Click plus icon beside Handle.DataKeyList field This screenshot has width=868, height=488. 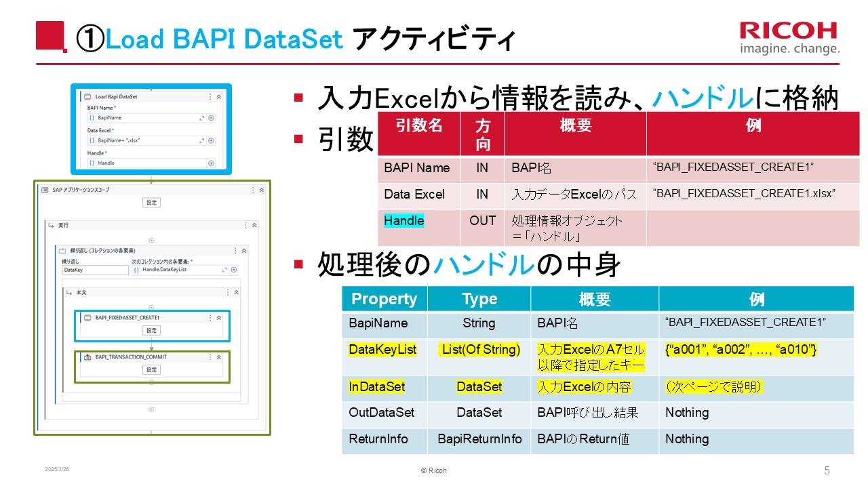pos(234,270)
